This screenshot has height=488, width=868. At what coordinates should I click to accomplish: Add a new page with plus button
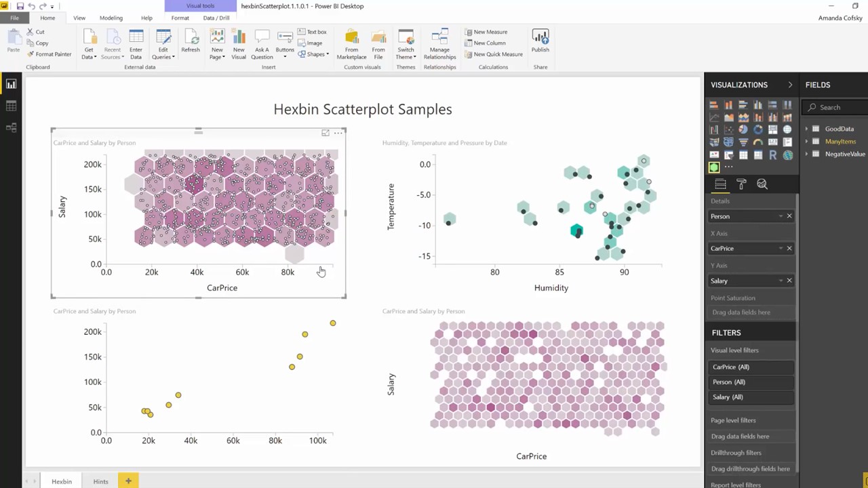pos(127,481)
